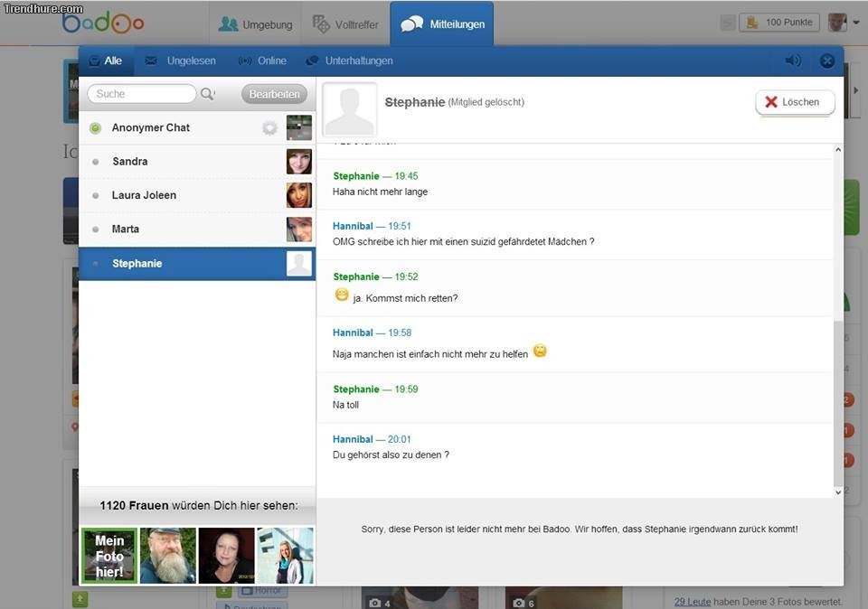Switch to the Umgebung tab
868x609 pixels.
[x=256, y=24]
